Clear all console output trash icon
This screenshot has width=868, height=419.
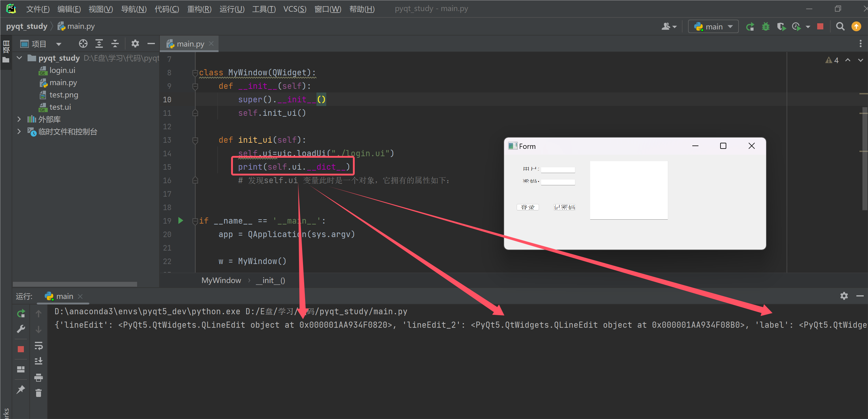point(39,393)
